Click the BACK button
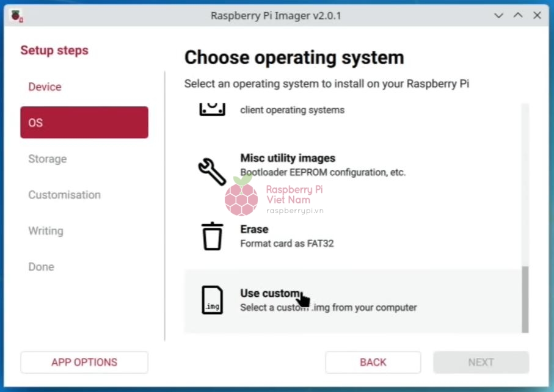The width and height of the screenshot is (554, 392). [373, 362]
